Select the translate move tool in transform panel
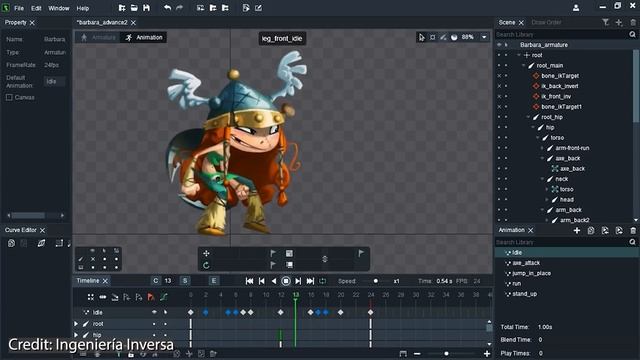 point(206,253)
